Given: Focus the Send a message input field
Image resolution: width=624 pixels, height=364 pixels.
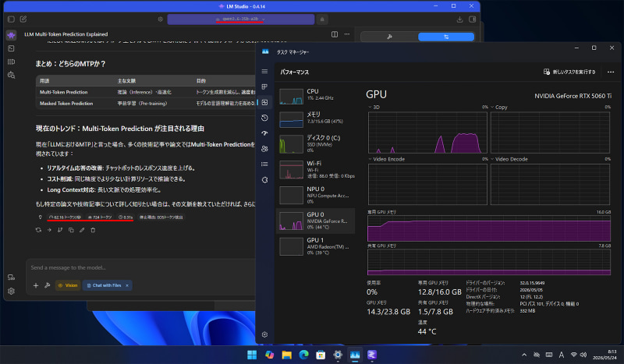Looking at the screenshot, I should point(141,267).
